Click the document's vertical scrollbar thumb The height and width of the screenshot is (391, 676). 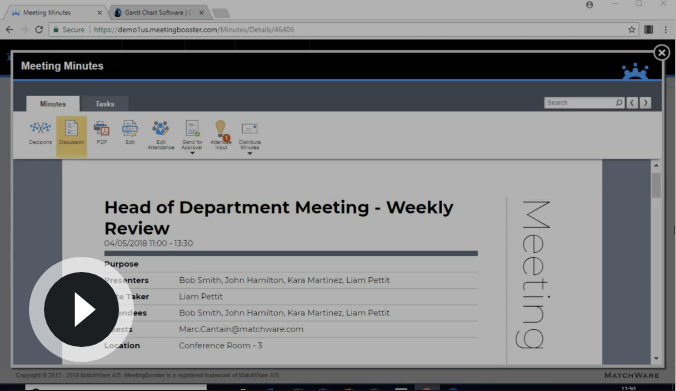pyautogui.click(x=656, y=185)
